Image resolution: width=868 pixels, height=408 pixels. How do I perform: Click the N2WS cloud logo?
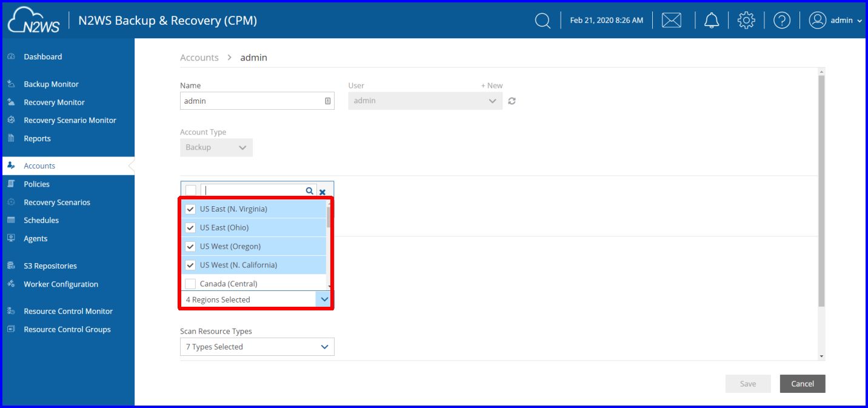point(32,21)
